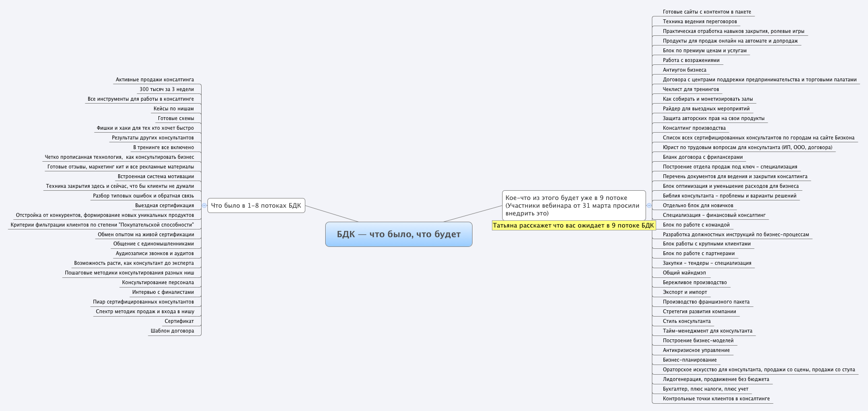Viewport: 868px width, 411px height.
Task: Select the 'Сертификат' topic on the left
Action: click(179, 321)
